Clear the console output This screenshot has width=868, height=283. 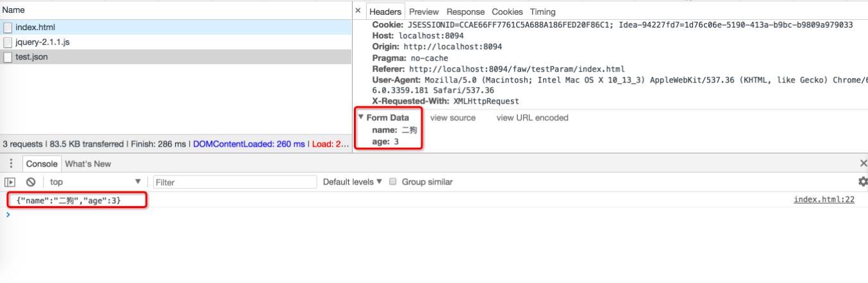click(x=30, y=182)
